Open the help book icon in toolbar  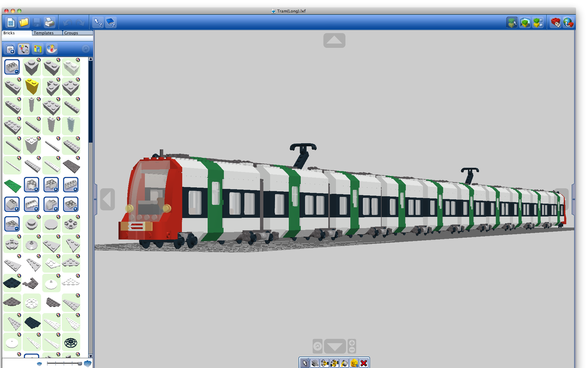(x=111, y=22)
